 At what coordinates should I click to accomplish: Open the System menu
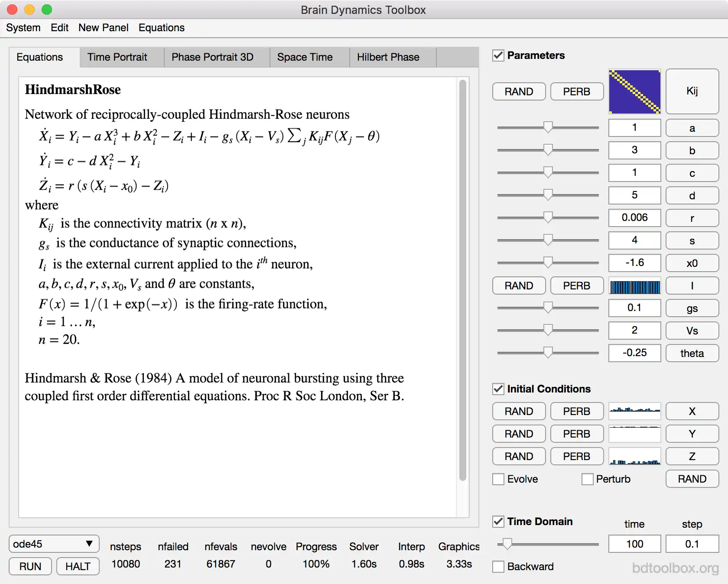23,28
